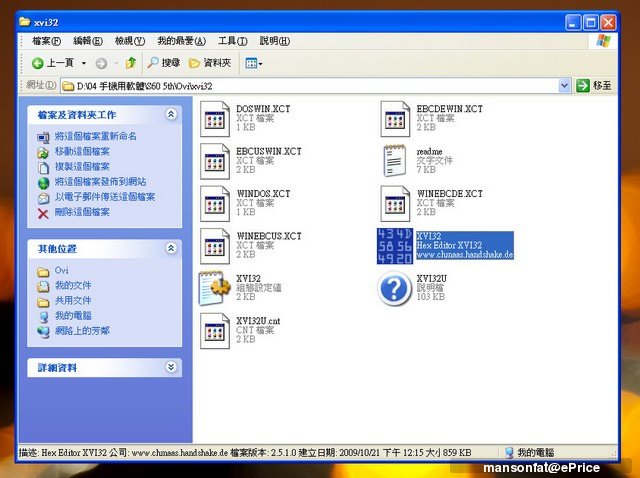Toggle the Folders (資料夾) pane button
The height and width of the screenshot is (478, 640).
point(210,63)
